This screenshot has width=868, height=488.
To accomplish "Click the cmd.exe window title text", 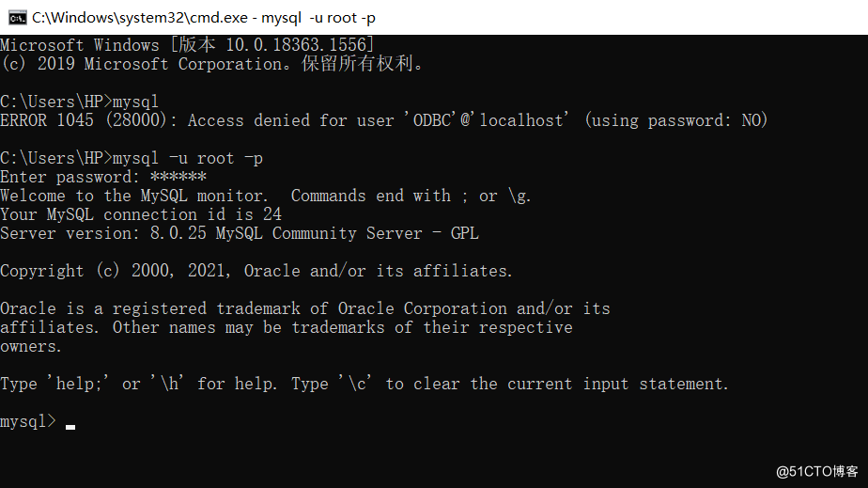I will click(204, 18).
